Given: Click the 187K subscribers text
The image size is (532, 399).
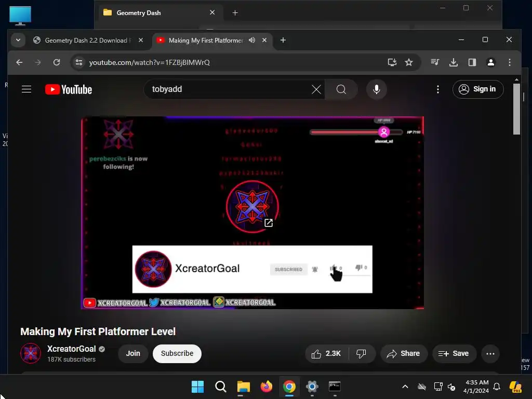Looking at the screenshot, I should [x=71, y=360].
